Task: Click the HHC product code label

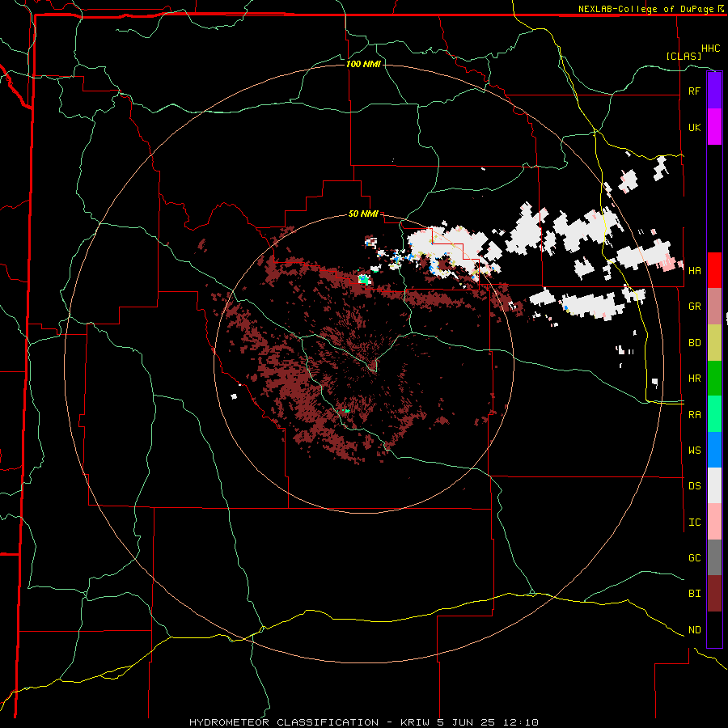Action: pyautogui.click(x=710, y=49)
